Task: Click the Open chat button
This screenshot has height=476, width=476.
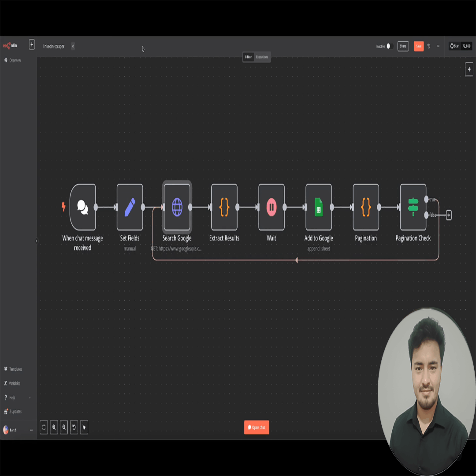Action: (257, 427)
